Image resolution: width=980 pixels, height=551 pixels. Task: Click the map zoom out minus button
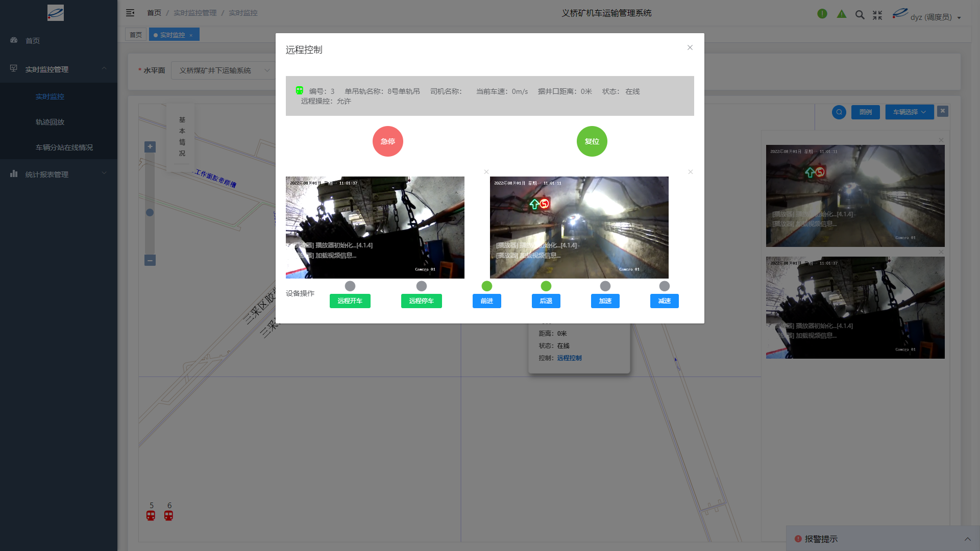pos(150,260)
